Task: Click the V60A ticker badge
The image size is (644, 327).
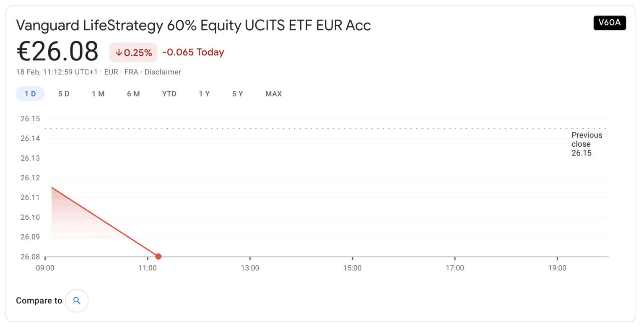Action: coord(609,23)
